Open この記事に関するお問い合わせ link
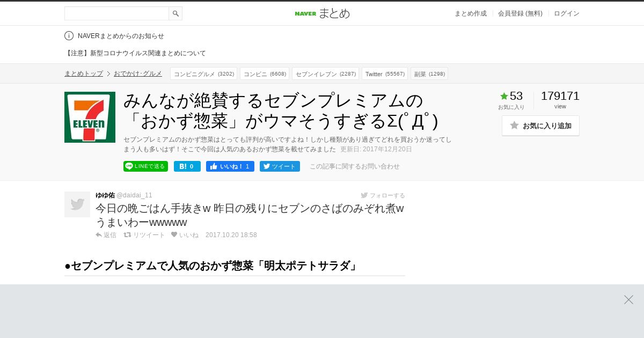The height and width of the screenshot is (338, 644). 355,166
